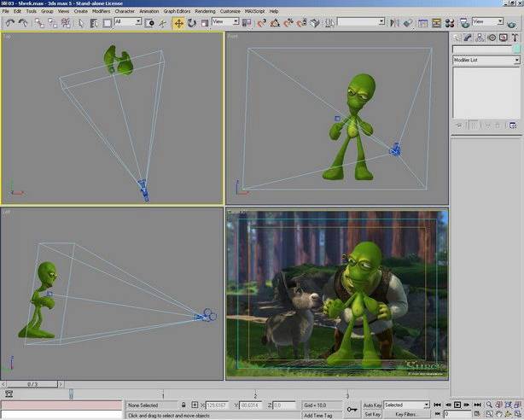Pick the Rectangular Selection Region tool
This screenshot has width=524, height=420.
click(x=108, y=23)
